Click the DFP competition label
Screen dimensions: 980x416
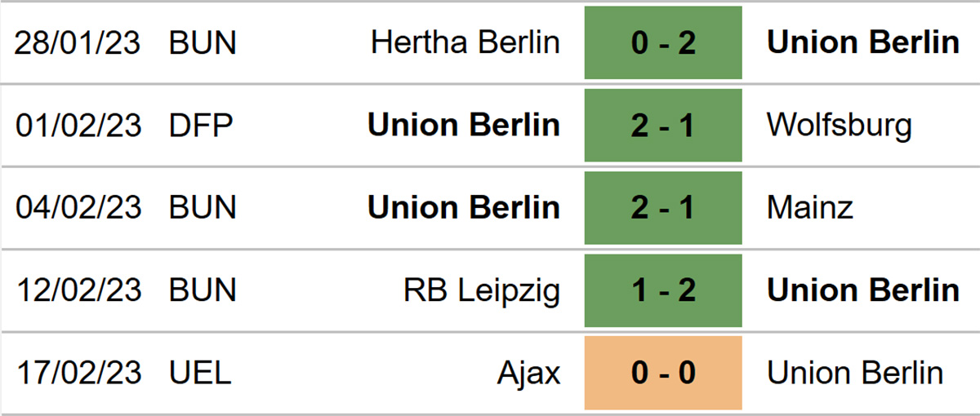201,126
